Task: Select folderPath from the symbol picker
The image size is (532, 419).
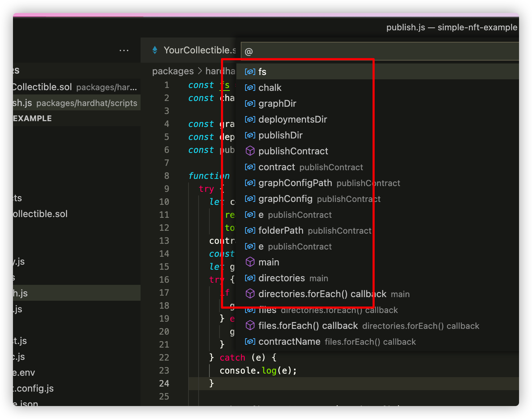Action: pos(281,230)
